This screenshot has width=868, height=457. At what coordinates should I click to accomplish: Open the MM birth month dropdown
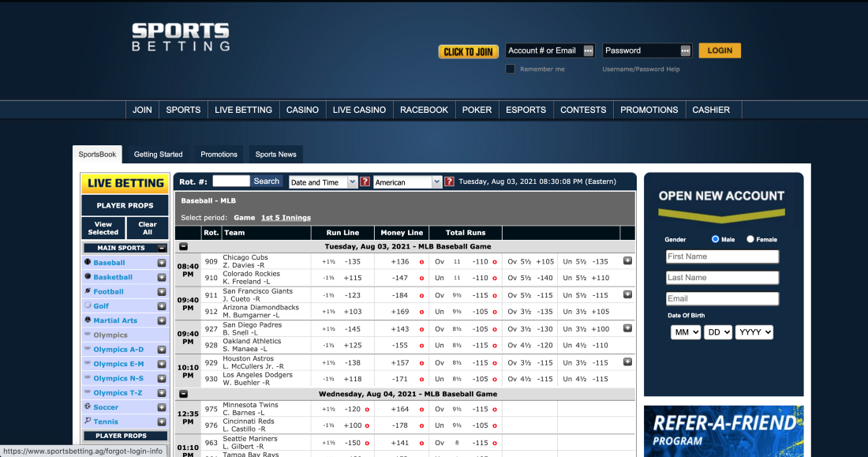point(685,332)
